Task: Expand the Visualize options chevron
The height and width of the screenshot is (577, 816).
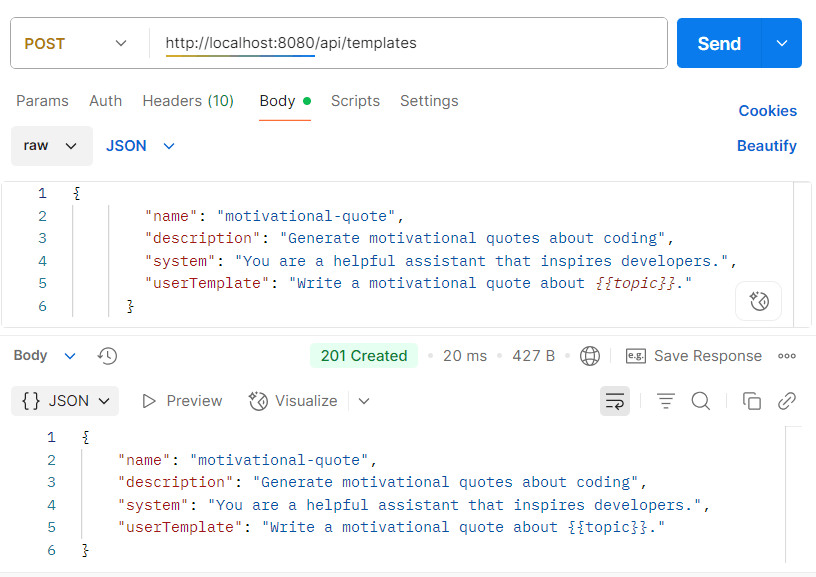Action: [364, 401]
